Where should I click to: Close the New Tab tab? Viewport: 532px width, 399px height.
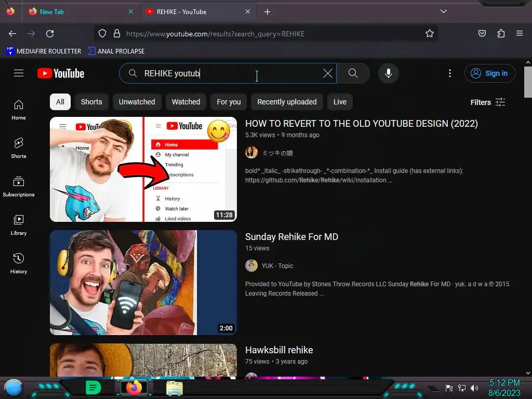[x=131, y=11]
